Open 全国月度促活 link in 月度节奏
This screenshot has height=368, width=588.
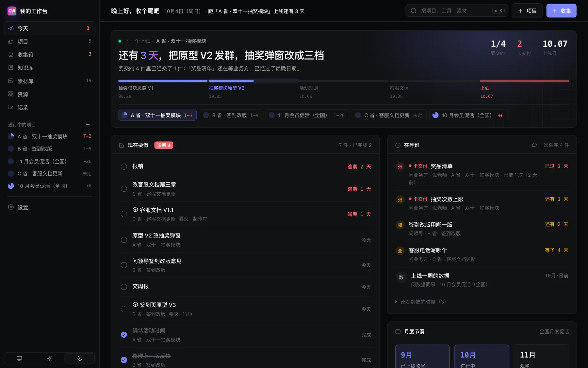(554, 332)
